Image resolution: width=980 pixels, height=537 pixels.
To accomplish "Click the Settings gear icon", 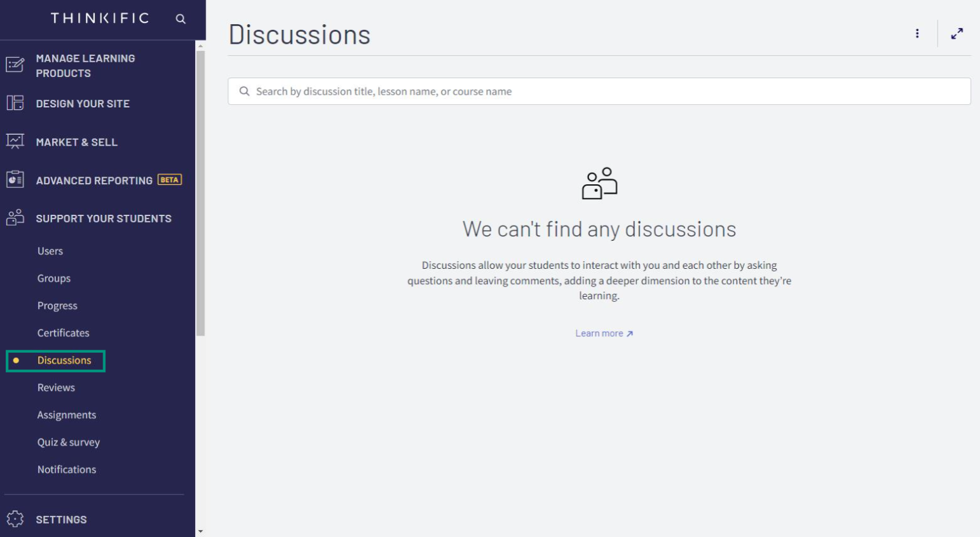I will tap(15, 519).
